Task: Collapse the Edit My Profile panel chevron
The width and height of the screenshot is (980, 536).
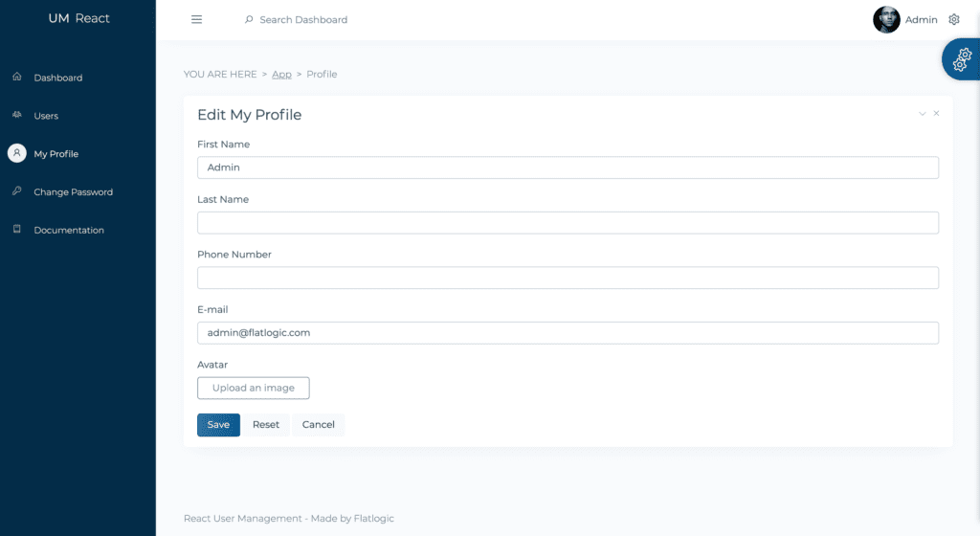Action: pyautogui.click(x=922, y=114)
